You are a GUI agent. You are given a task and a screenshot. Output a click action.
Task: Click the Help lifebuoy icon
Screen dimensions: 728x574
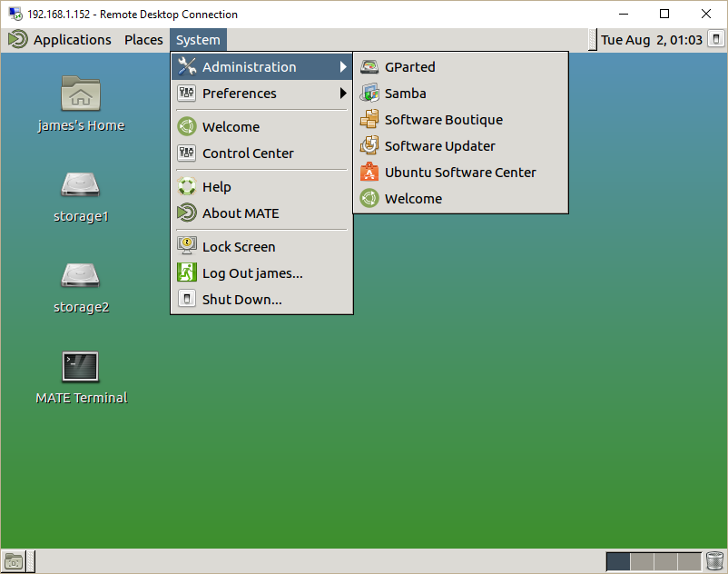coord(187,187)
